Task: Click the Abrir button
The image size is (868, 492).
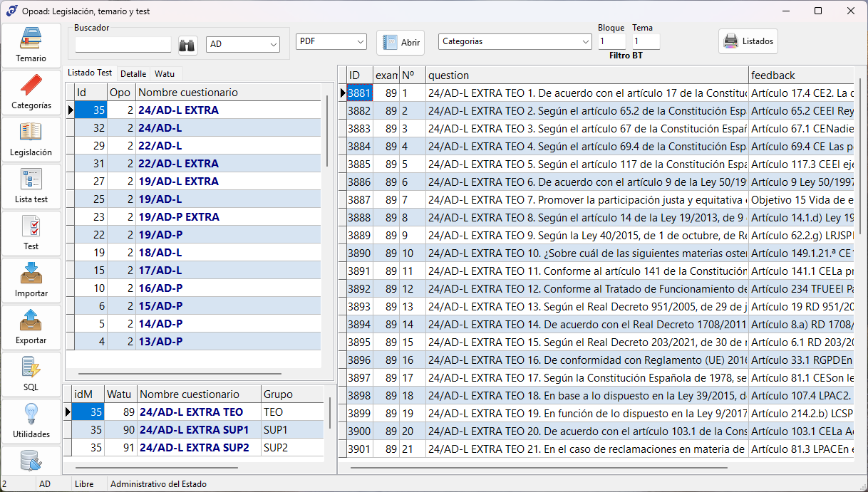Action: click(x=401, y=43)
